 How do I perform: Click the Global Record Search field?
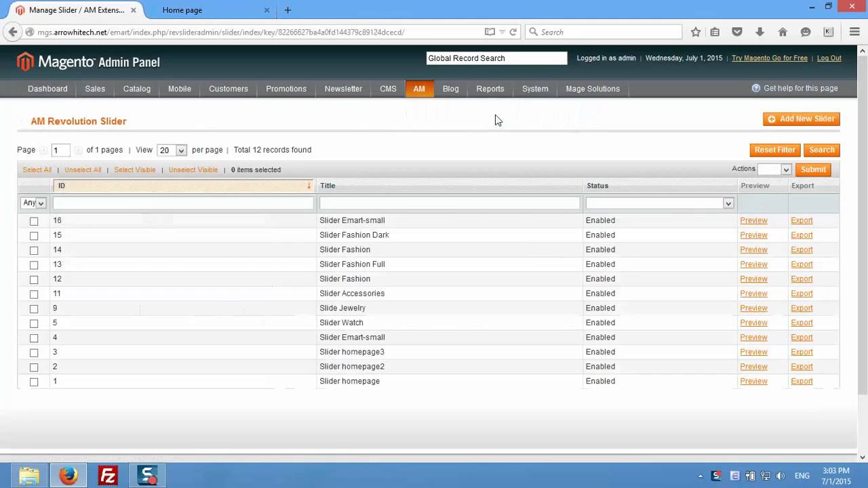[496, 58]
